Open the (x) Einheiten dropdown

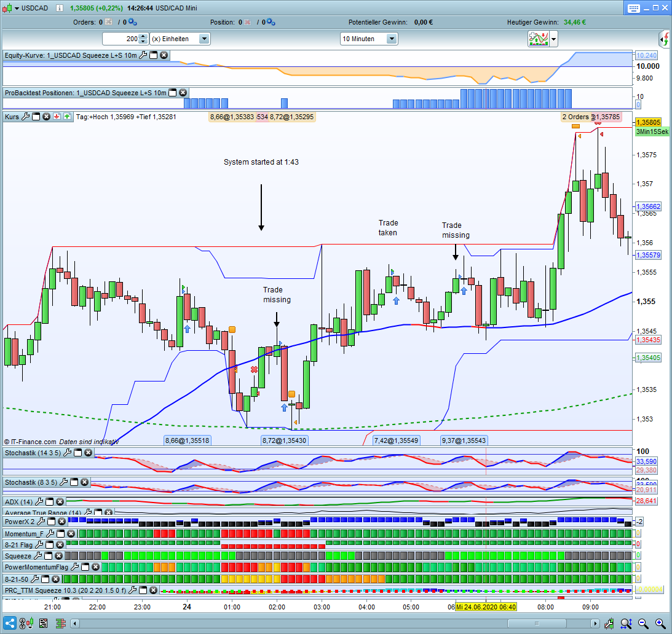click(x=204, y=39)
